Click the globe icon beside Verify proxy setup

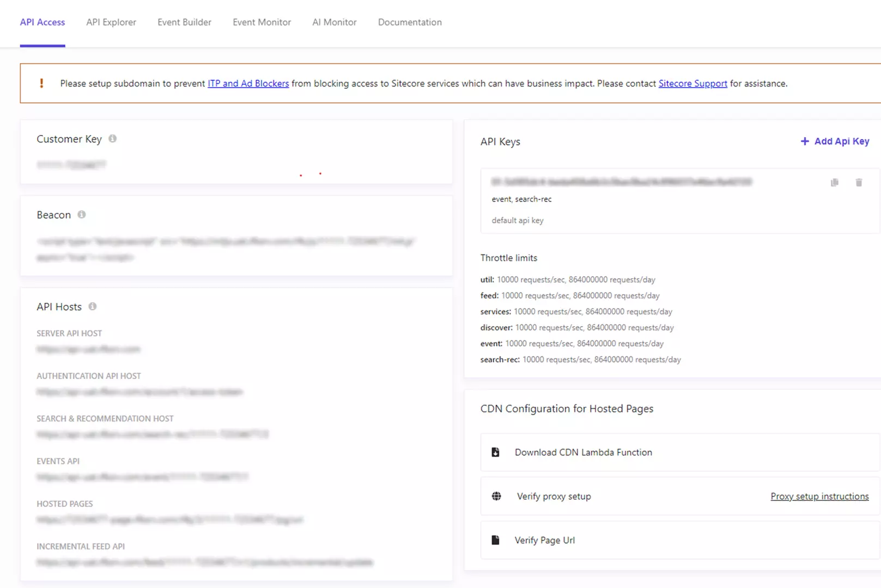496,496
